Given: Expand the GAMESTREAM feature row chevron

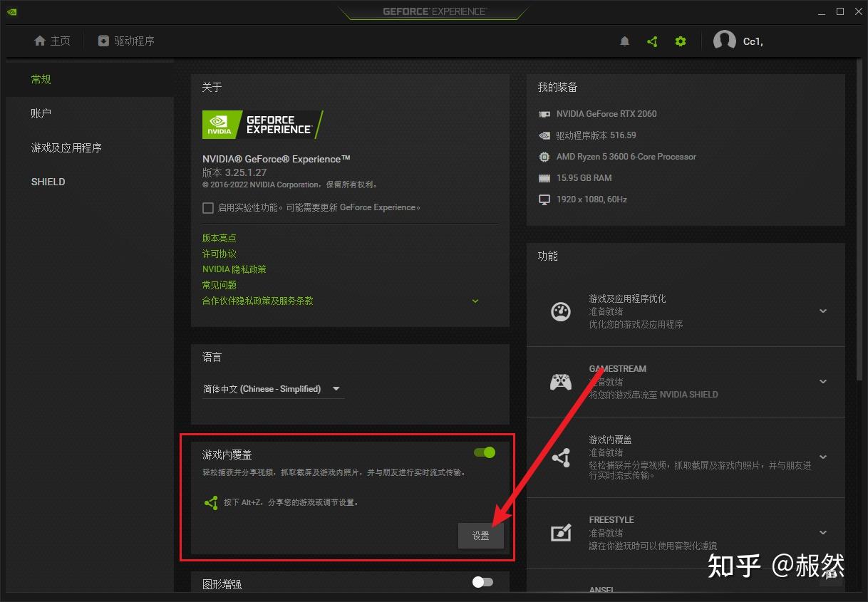Looking at the screenshot, I should click(823, 382).
